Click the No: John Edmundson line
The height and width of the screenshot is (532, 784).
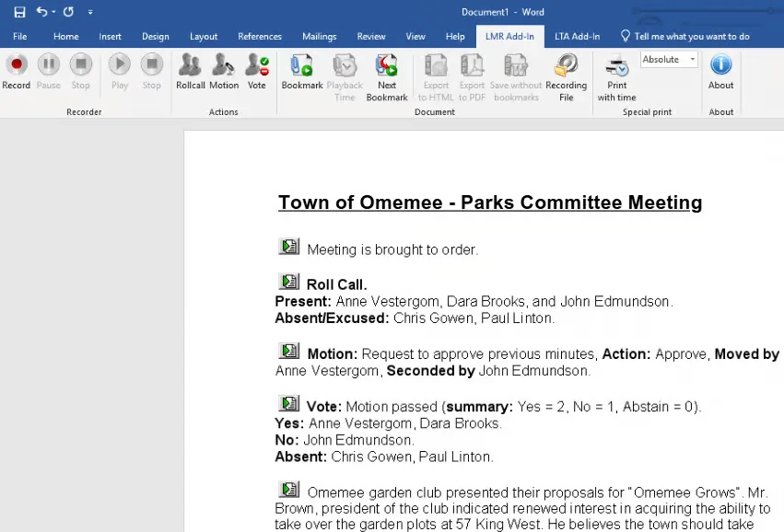tap(345, 440)
